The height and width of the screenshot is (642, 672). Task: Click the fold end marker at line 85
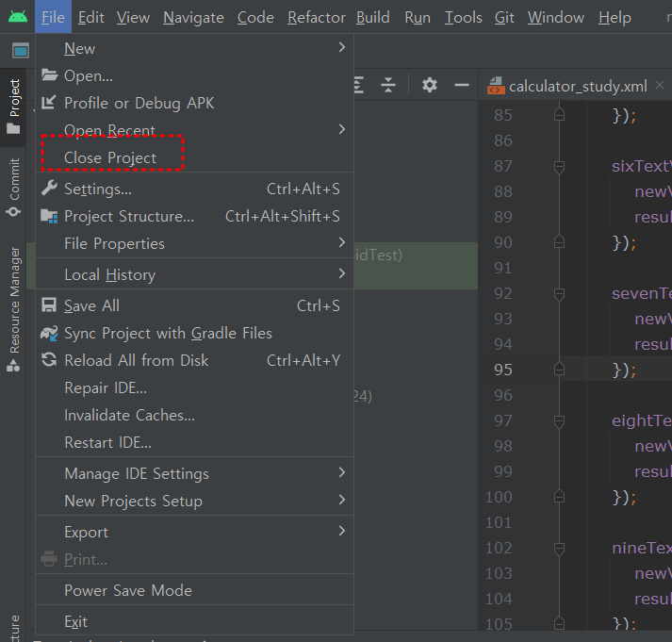click(559, 115)
